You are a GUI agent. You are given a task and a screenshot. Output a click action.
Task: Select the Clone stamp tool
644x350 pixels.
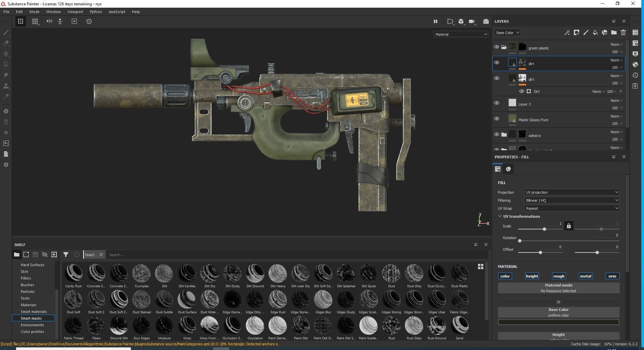click(6, 86)
